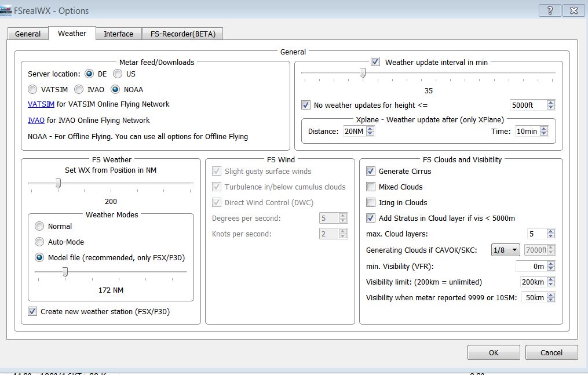Toggle Generate Cirrus checkbox

click(x=371, y=171)
